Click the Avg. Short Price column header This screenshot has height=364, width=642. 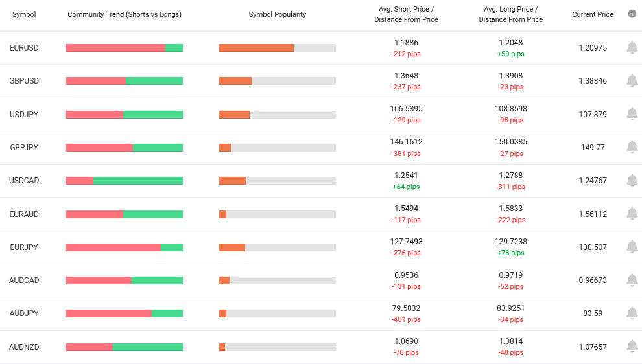(x=406, y=14)
